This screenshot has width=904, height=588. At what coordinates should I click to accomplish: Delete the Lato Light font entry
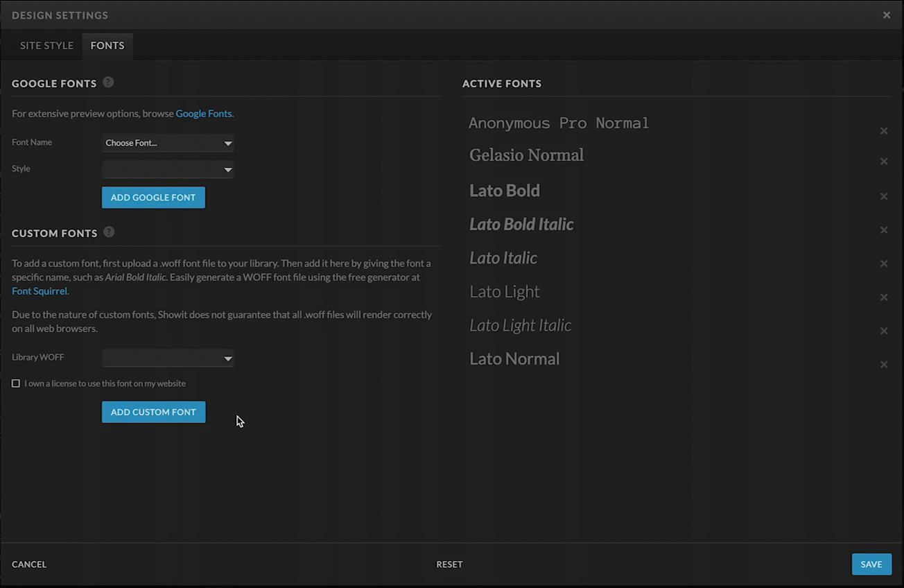pyautogui.click(x=884, y=297)
